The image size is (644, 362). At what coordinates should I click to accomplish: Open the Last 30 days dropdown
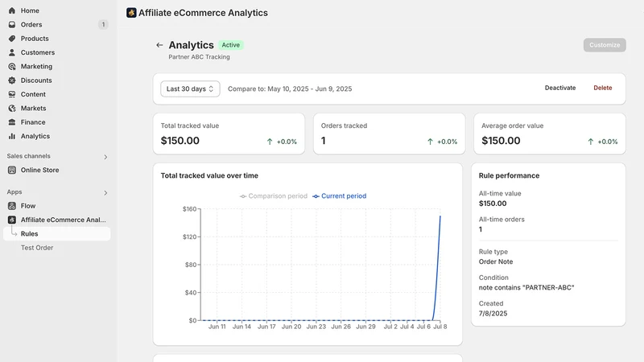(x=190, y=89)
